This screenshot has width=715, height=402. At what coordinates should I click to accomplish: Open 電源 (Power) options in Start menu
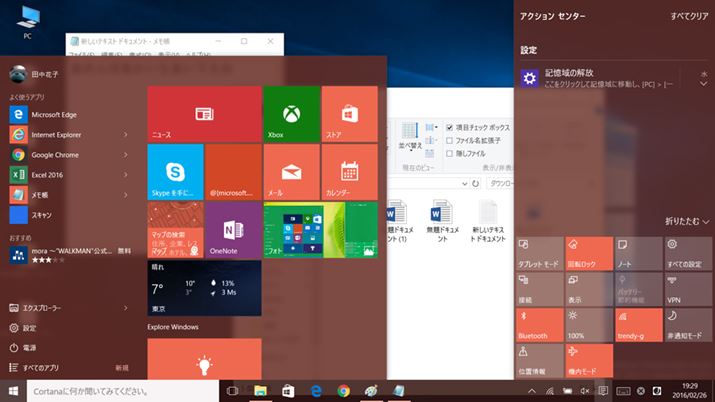coord(30,347)
